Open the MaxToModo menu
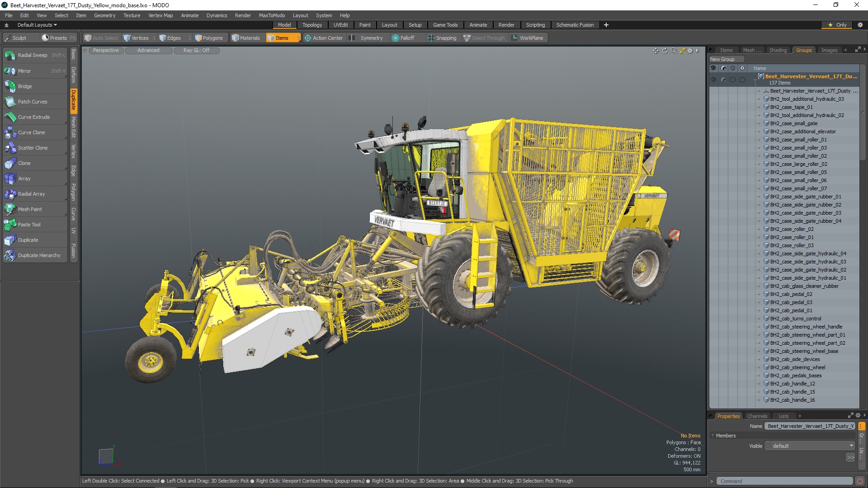 click(272, 15)
